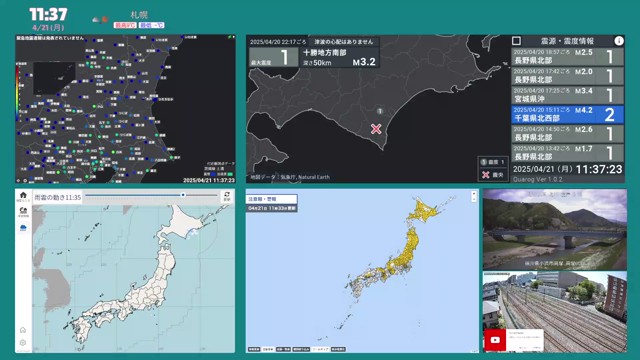Viewport: 640px width, 360px height.
Task: Select the 長野県北部 M2.5 earthquake entry
Action: click(x=567, y=57)
